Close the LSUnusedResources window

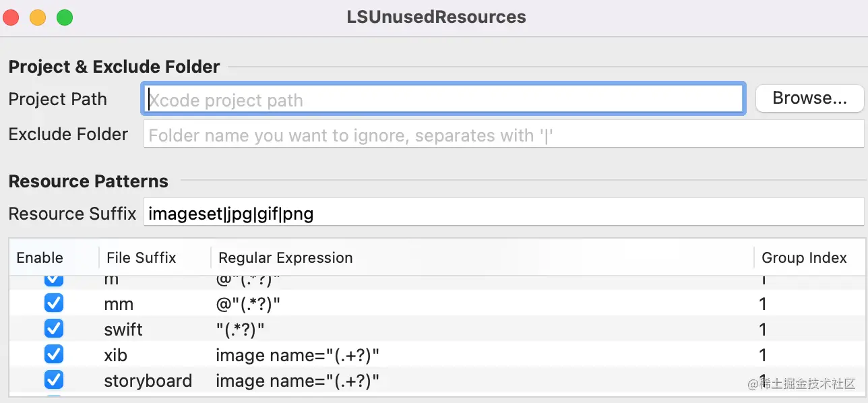(11, 18)
